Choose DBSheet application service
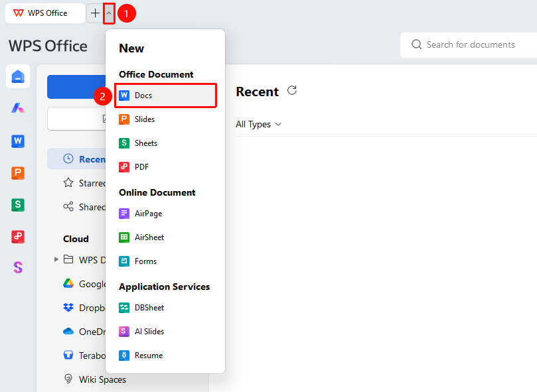537x392 pixels. [165, 308]
